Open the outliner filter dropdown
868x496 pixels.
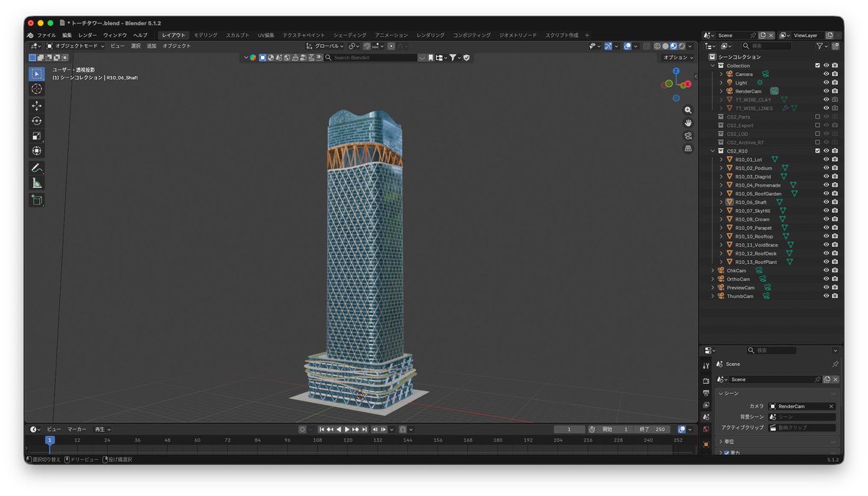tap(822, 46)
